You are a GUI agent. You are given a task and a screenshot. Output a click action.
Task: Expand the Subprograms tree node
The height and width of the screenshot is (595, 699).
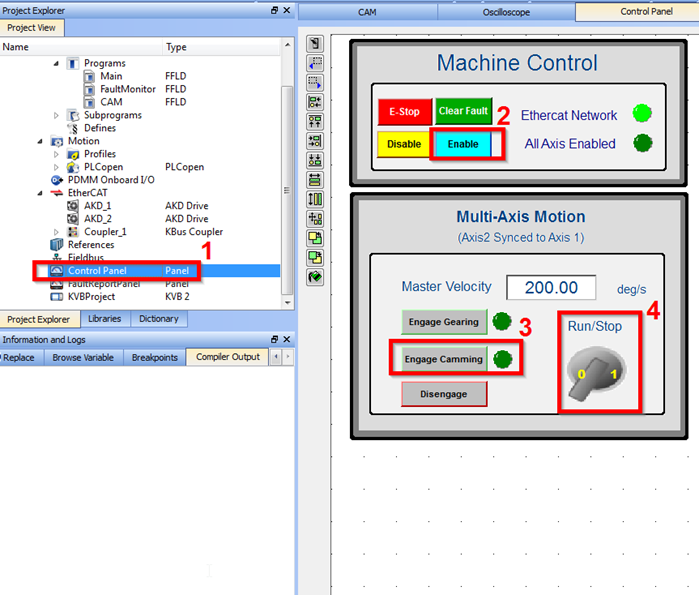(x=56, y=115)
